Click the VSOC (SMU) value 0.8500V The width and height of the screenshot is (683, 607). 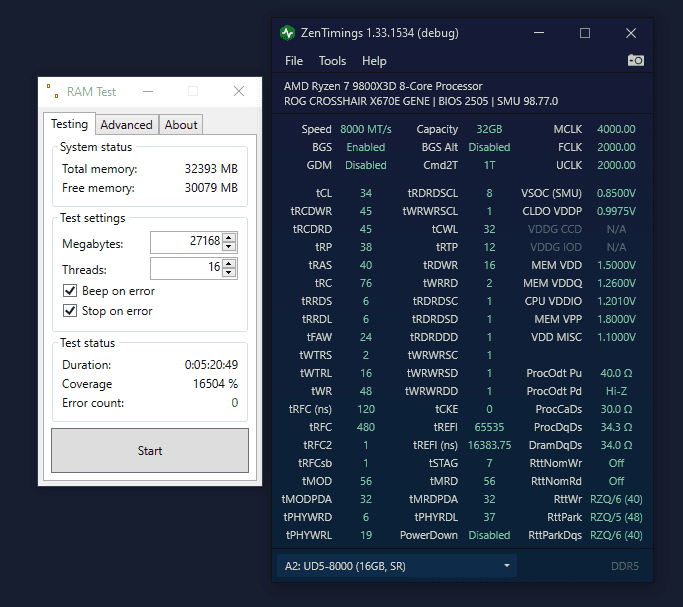pyautogui.click(x=616, y=193)
